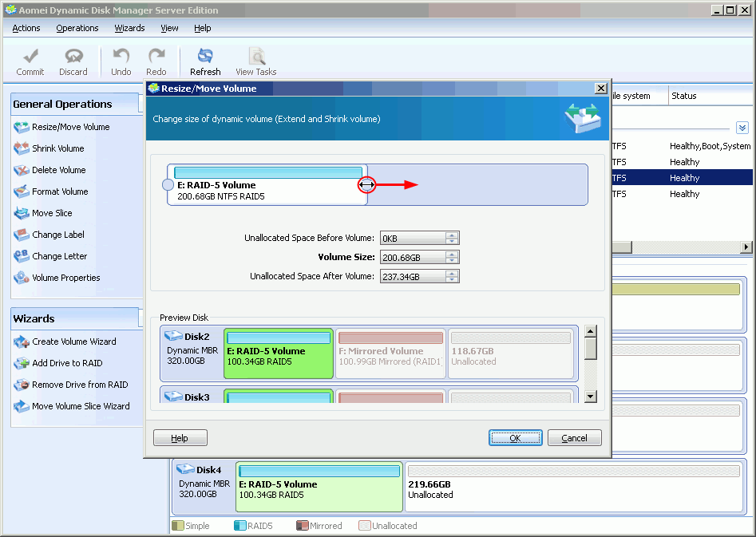The image size is (756, 537).
Task: Click the Help button in the dialog
Action: [x=180, y=438]
